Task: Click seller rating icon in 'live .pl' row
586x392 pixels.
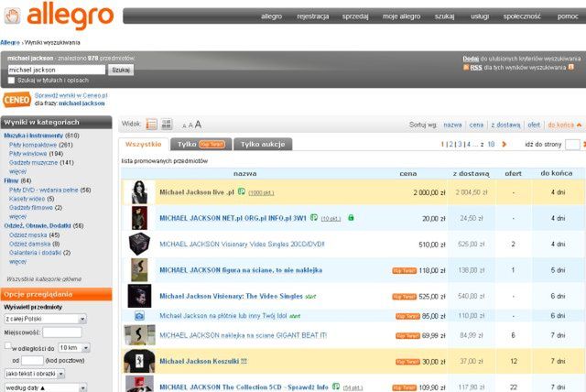Action: 242,191
